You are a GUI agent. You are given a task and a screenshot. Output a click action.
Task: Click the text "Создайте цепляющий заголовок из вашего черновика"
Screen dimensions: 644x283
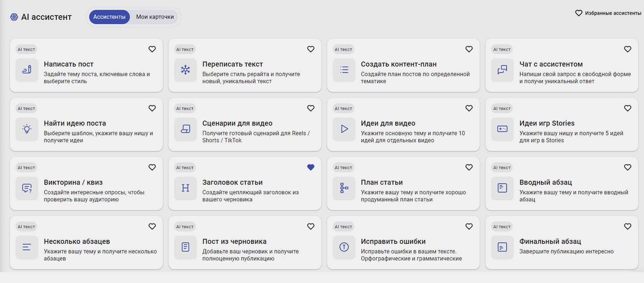(250, 196)
